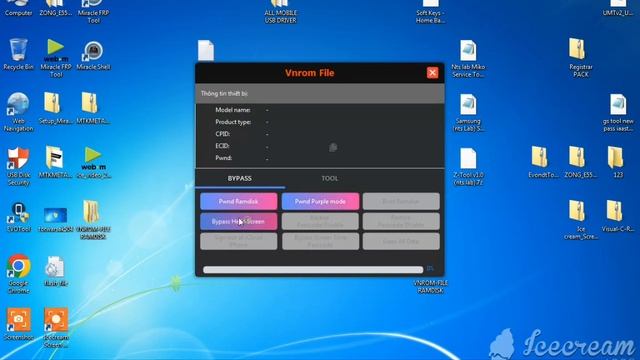Image resolution: width=640 pixels, height=360 pixels.
Task: Click the Pwnd Purple mode button
Action: pos(320,202)
